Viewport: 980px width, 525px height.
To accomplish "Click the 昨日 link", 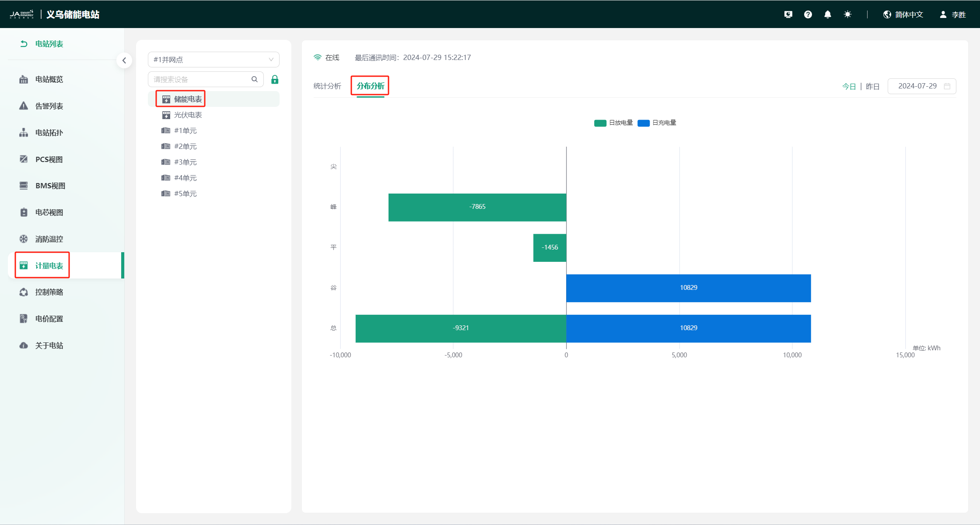I will click(x=872, y=86).
